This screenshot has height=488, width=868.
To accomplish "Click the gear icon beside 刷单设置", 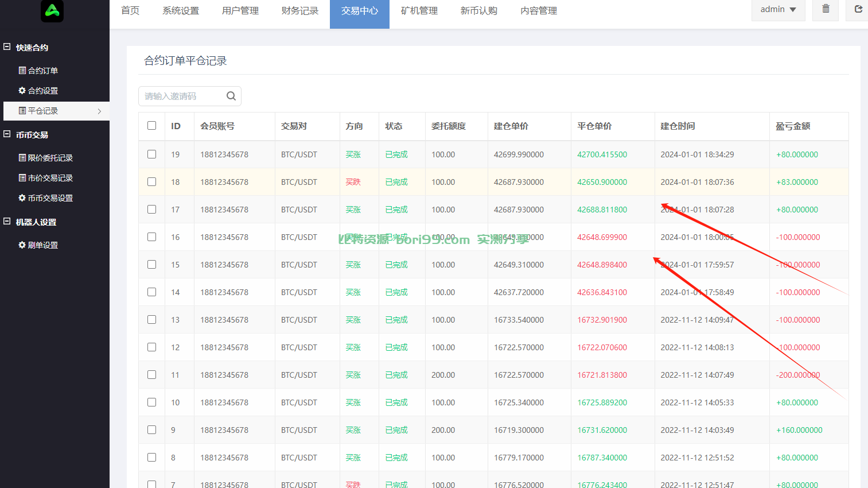I will point(22,245).
